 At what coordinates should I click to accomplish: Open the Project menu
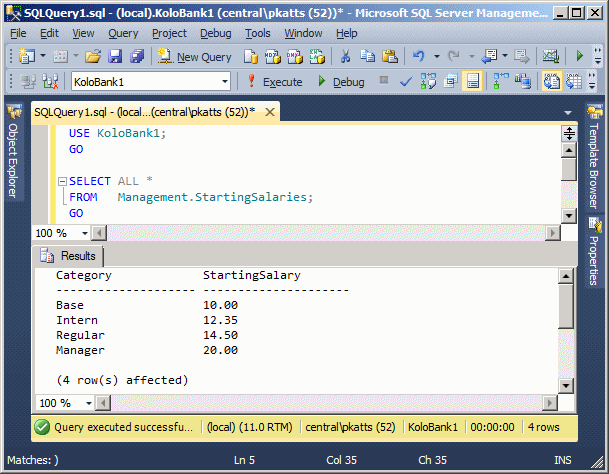[x=169, y=33]
